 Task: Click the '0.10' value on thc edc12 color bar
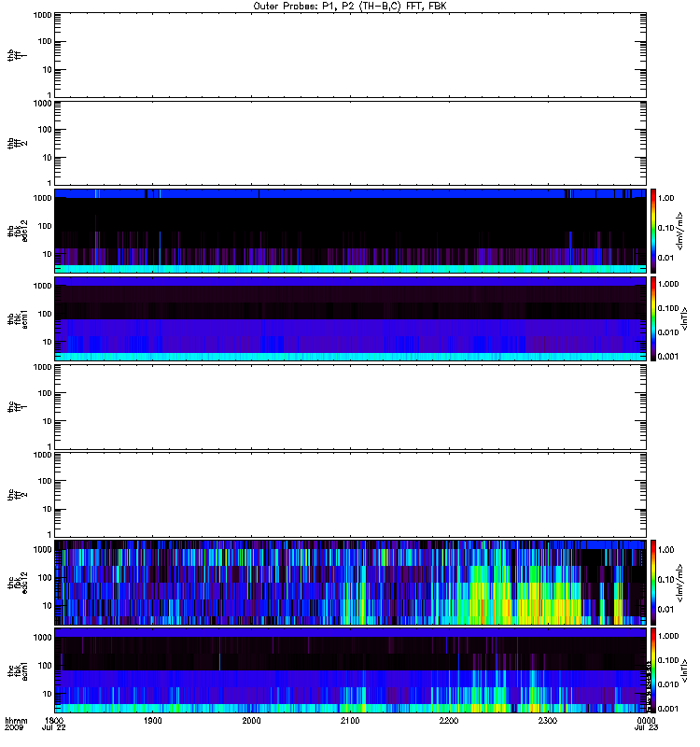click(x=666, y=580)
